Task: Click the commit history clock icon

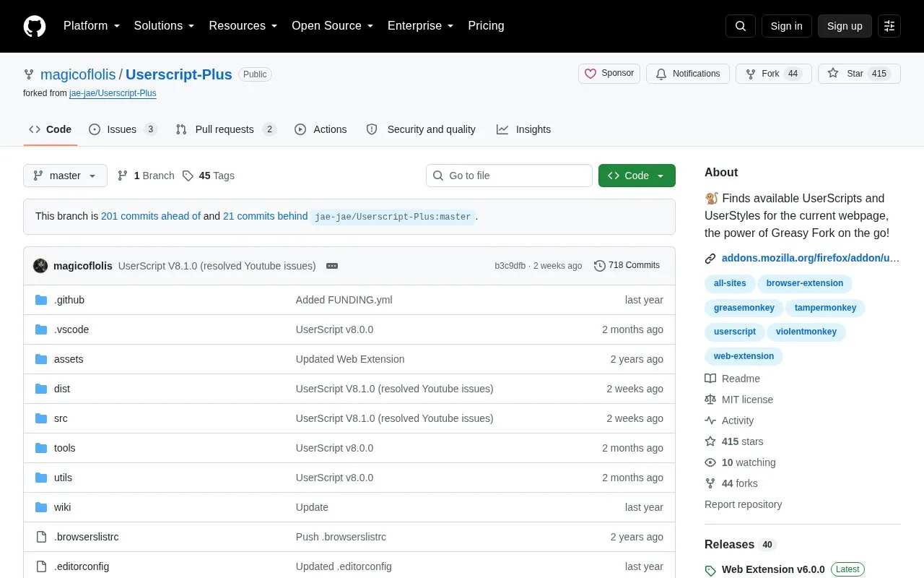Action: tap(600, 266)
